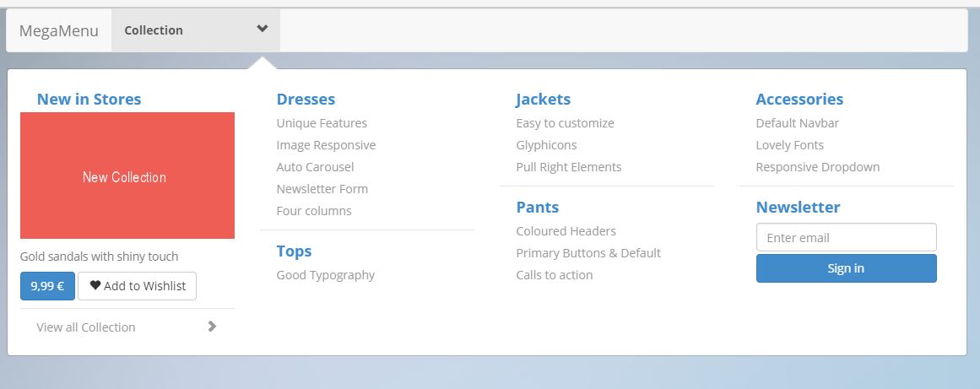Click the MegaMenu brand link

click(x=59, y=30)
